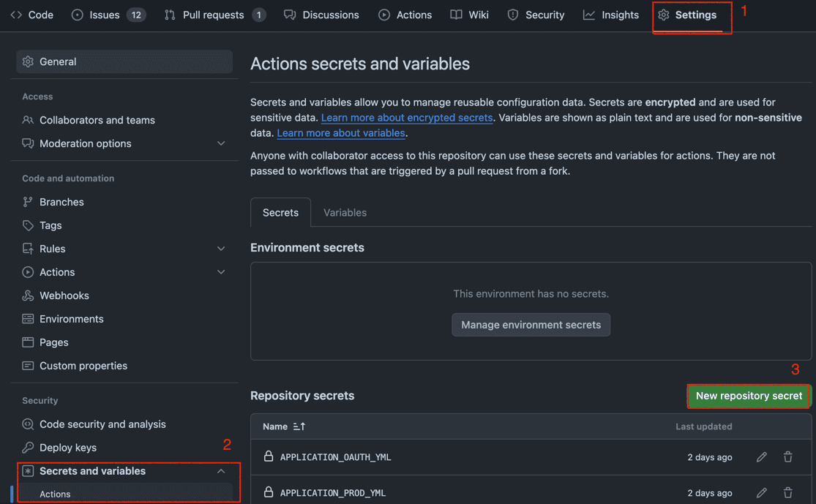Open the Insights tab
Viewport: 816px width, 504px height.
pos(611,15)
